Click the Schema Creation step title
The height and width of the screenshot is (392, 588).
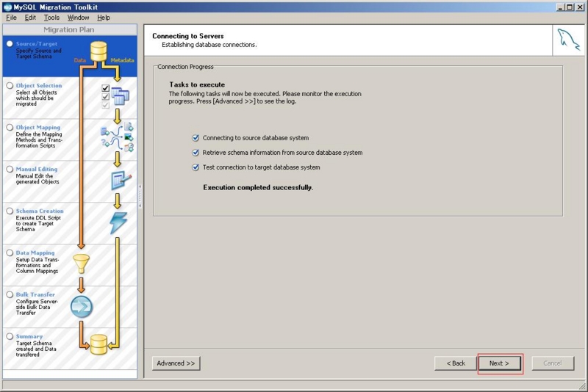[x=40, y=211]
